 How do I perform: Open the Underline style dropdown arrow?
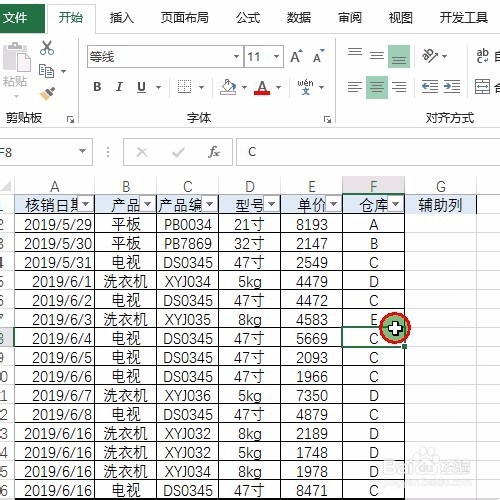tap(159, 87)
